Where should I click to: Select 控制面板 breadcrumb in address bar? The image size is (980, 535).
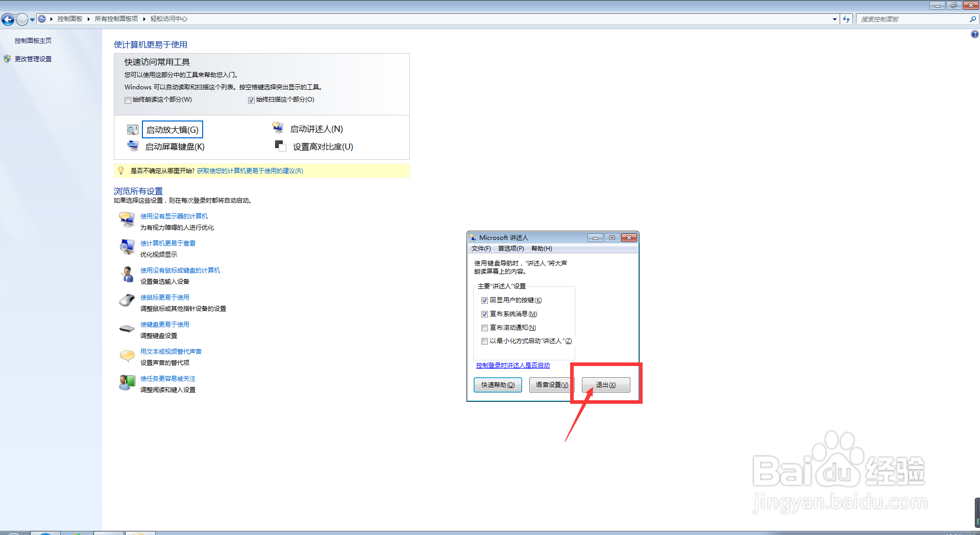[70, 19]
